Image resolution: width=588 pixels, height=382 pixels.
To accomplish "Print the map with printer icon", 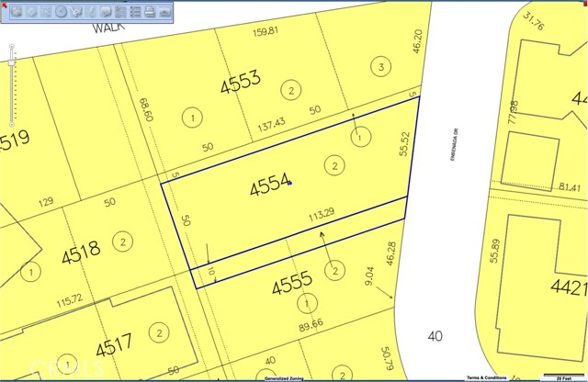I will pyautogui.click(x=150, y=12).
